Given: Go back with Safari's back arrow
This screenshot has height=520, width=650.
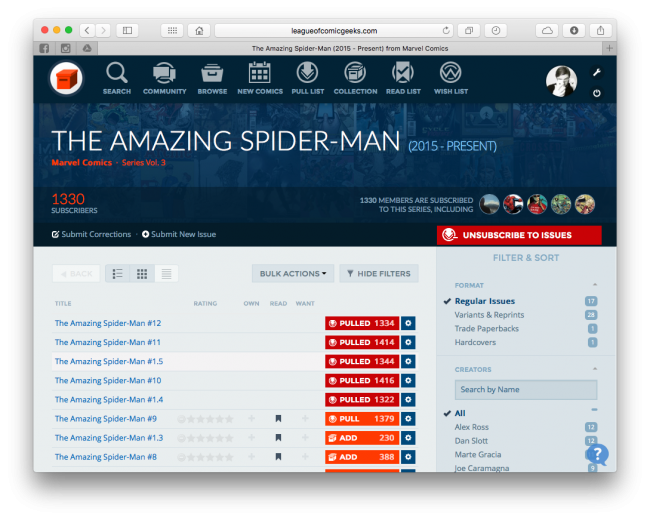Looking at the screenshot, I should [x=87, y=30].
